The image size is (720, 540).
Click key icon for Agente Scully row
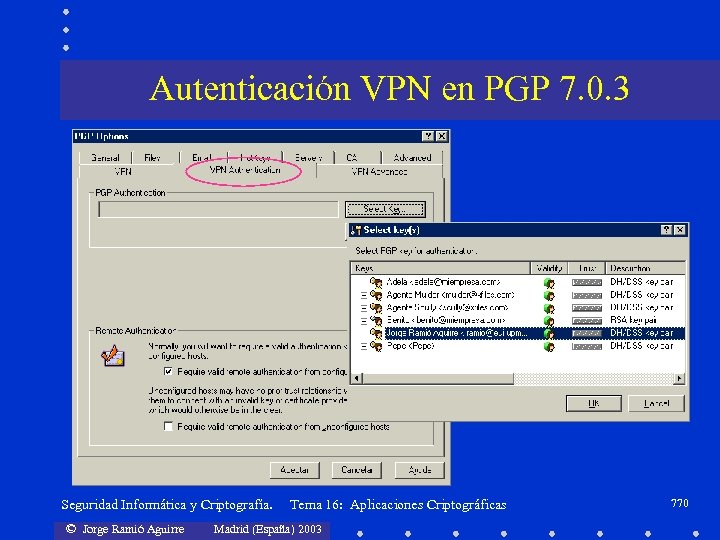[376, 308]
